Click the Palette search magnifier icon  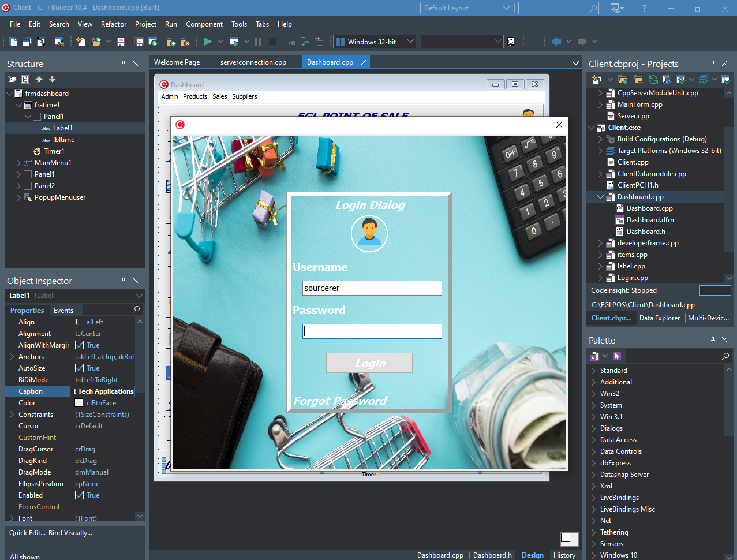pos(725,357)
